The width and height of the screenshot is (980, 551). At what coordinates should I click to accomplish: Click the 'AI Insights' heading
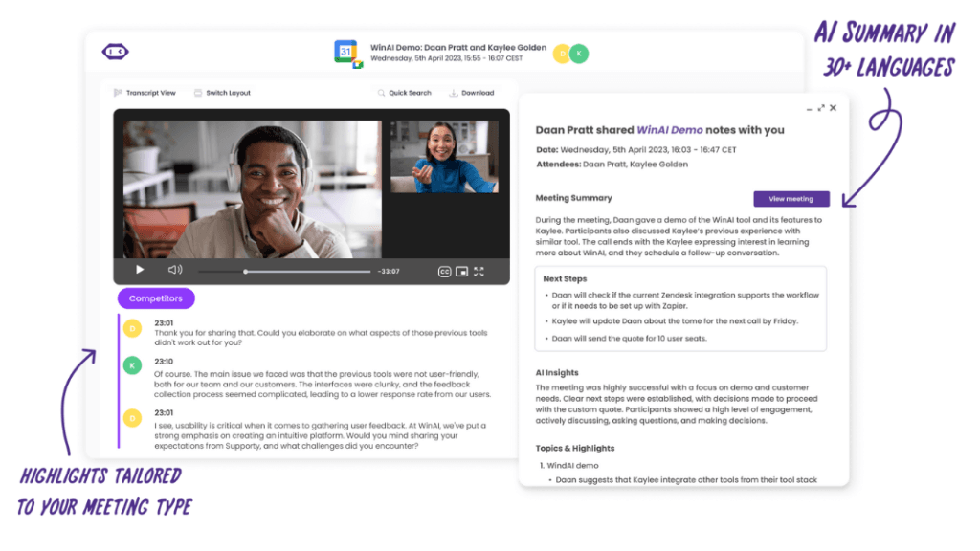[557, 373]
